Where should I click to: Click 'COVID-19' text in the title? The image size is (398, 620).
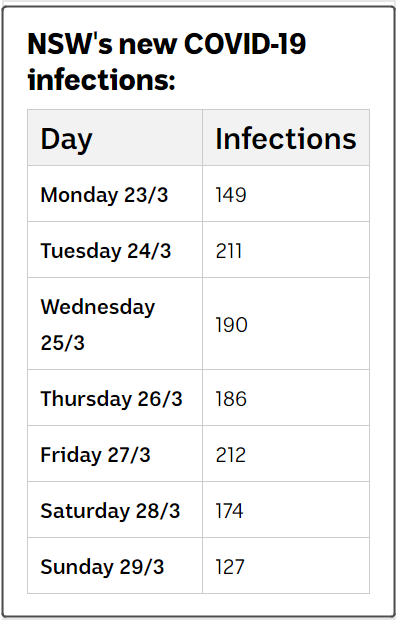tap(245, 44)
